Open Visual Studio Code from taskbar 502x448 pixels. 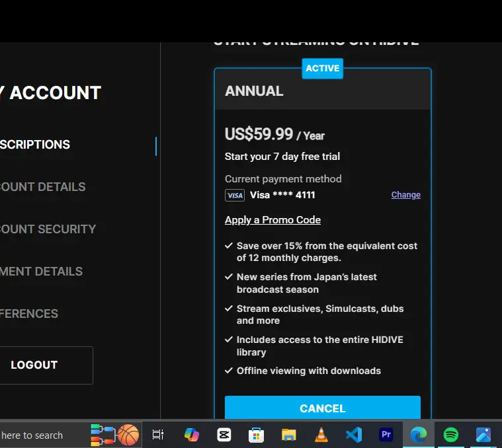pyautogui.click(x=354, y=435)
